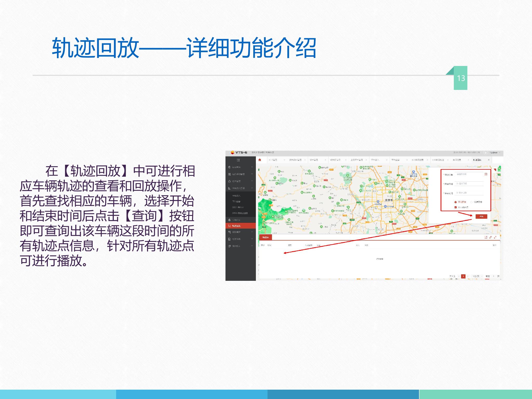Expand the second sidebar menu group chevron
Image resolution: width=532 pixels, height=399 pixels.
click(252, 174)
